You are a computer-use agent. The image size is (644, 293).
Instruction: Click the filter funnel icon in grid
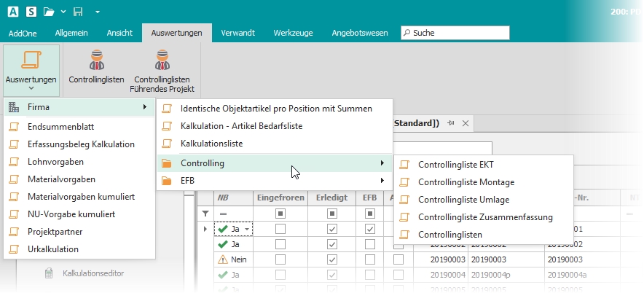tap(205, 214)
